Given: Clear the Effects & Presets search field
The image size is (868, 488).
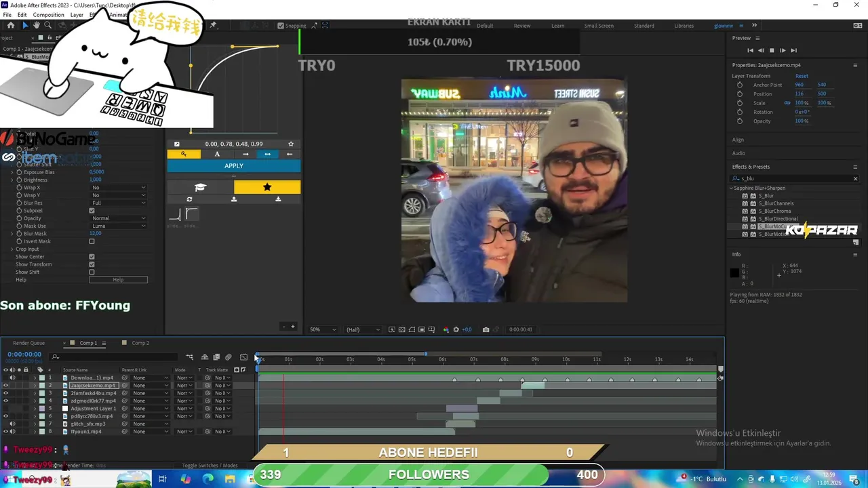Looking at the screenshot, I should click(x=855, y=179).
